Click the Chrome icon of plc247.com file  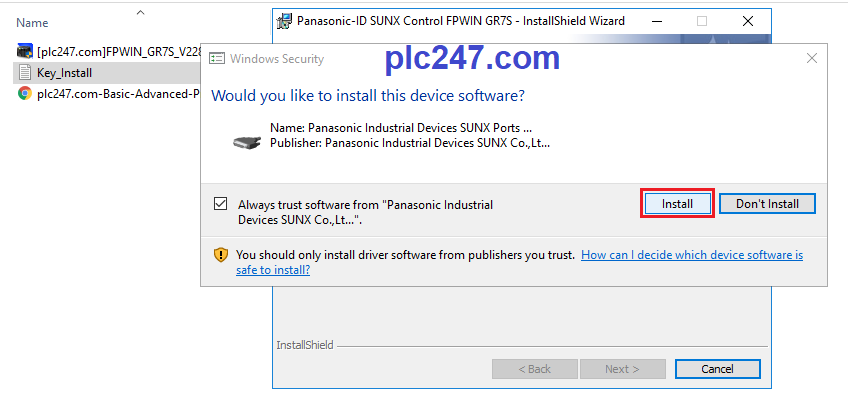tap(24, 94)
